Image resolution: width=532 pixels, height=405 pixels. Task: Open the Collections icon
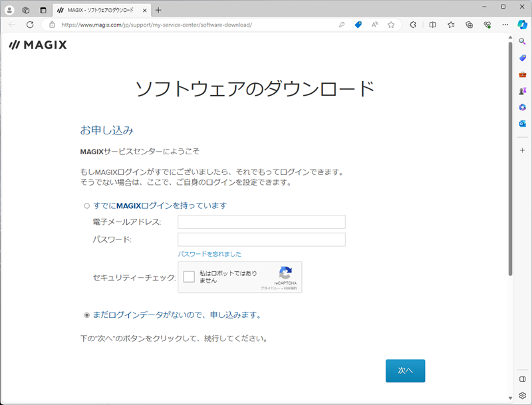[x=469, y=25]
